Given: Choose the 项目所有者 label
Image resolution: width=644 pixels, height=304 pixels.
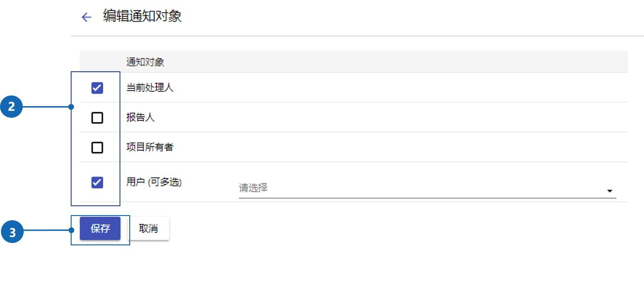Looking at the screenshot, I should [x=150, y=148].
